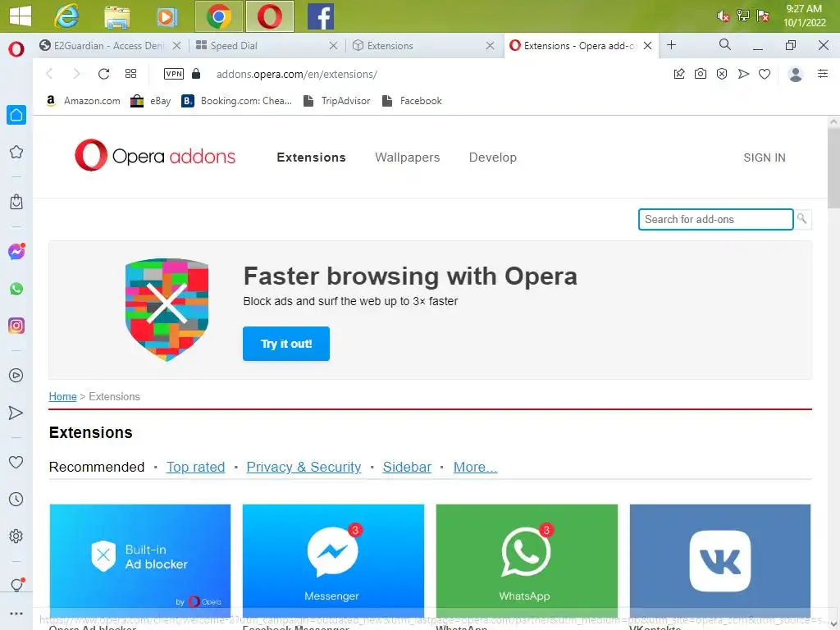Go back with the back arrow
Screen dimensions: 840x630
click(49, 74)
